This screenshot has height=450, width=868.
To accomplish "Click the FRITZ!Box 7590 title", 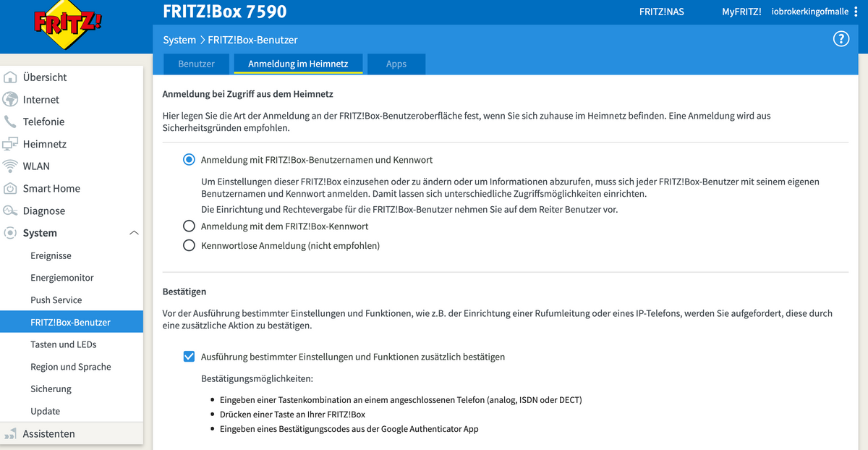I will pos(225,12).
